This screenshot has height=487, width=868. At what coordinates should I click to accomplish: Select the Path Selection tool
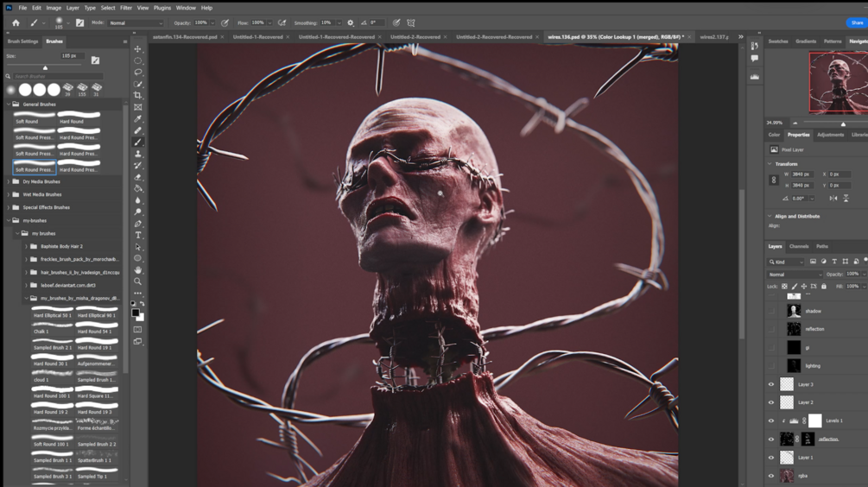click(138, 247)
